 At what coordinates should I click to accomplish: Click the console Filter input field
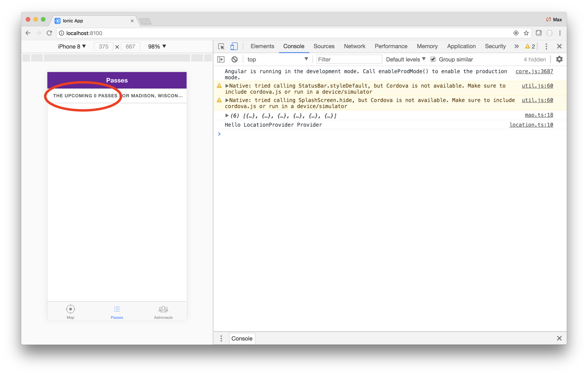pos(349,59)
